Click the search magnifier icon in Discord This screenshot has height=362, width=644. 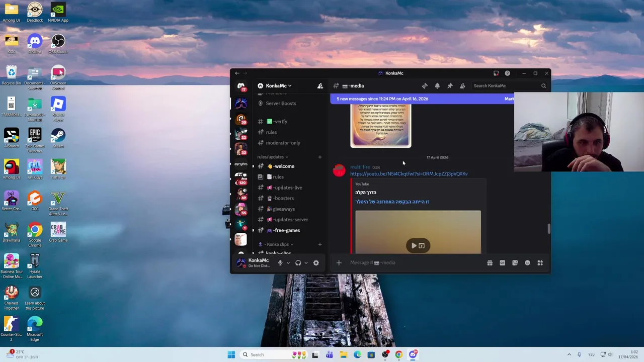click(543, 86)
